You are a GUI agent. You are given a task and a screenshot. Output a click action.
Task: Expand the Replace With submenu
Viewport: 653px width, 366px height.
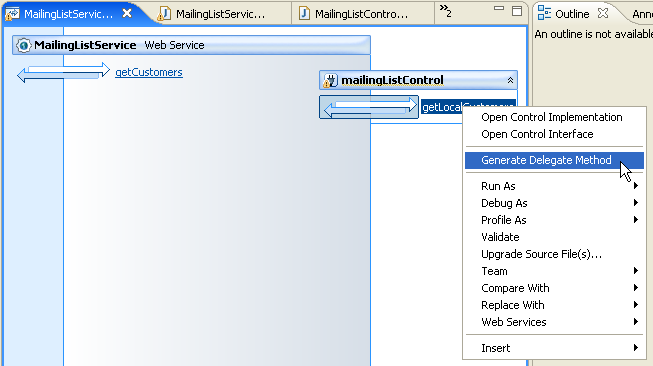pyautogui.click(x=554, y=306)
